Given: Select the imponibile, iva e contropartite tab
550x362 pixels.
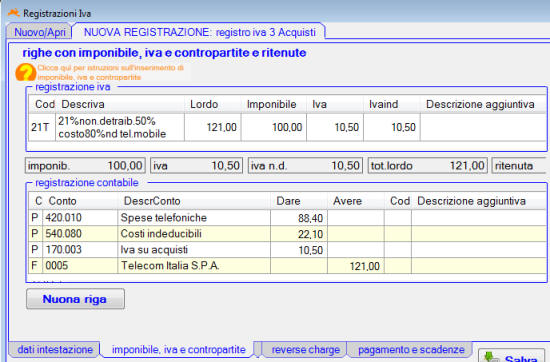Looking at the screenshot, I should click(179, 349).
